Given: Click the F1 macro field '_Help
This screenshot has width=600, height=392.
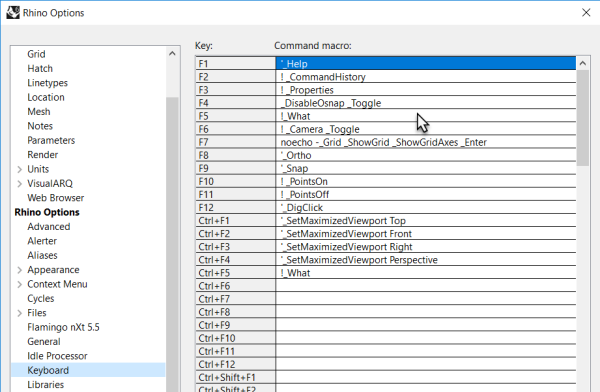Looking at the screenshot, I should (x=426, y=64).
